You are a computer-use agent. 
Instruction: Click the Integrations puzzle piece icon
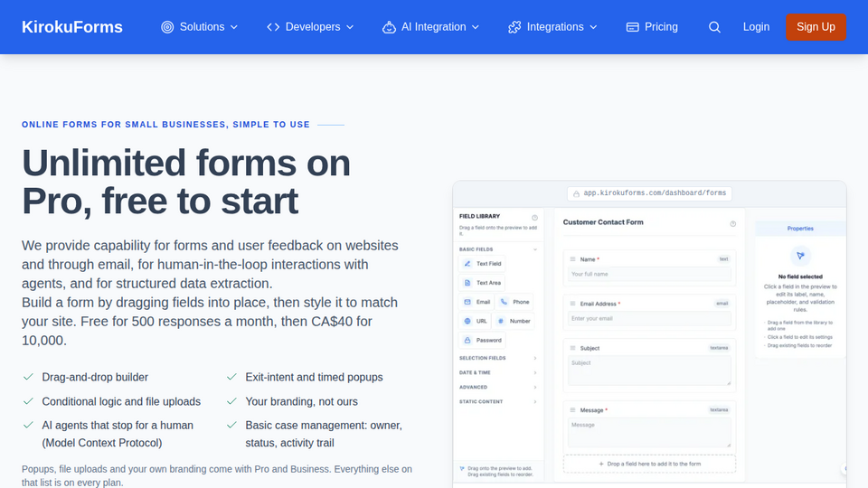pyautogui.click(x=514, y=27)
